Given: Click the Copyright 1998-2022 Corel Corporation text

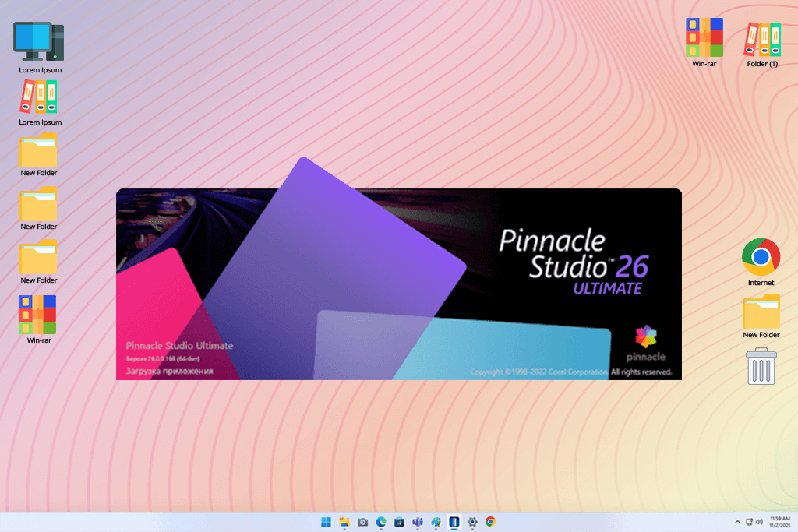Looking at the screenshot, I should (x=539, y=372).
